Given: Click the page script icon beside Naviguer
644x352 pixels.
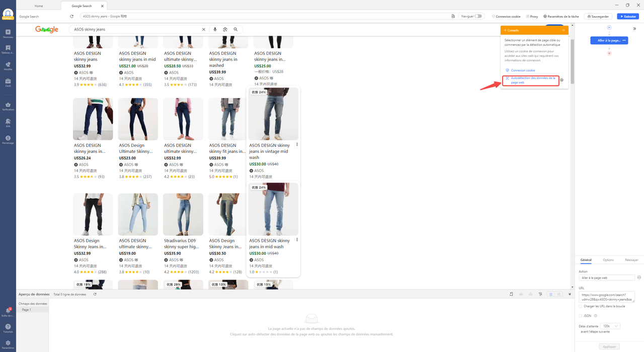Looking at the screenshot, I should tap(453, 16).
